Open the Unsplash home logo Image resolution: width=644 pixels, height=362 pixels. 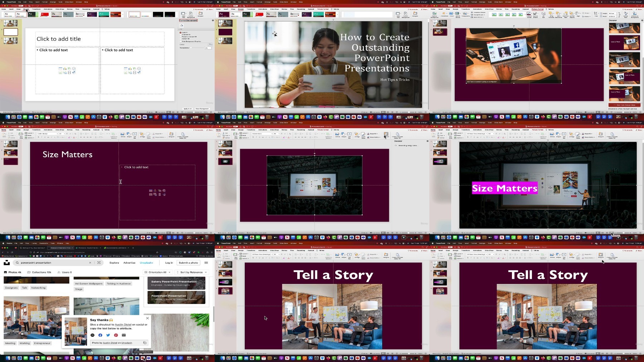click(7, 263)
